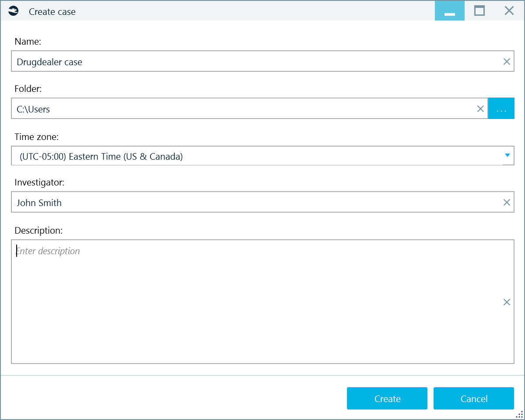Open the Time zone dropdown arrow
The width and height of the screenshot is (525, 420).
click(507, 155)
